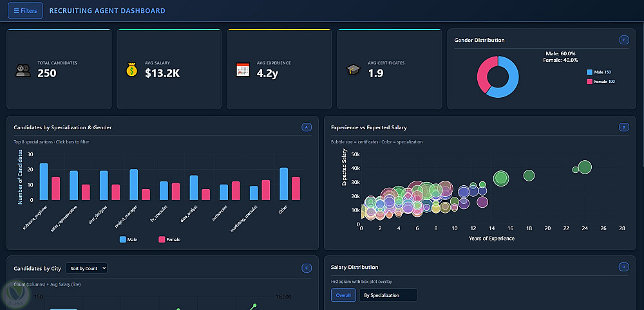Click the Male: 60.0% label
Image resolution: width=644 pixels, height=310 pixels.
pos(561,53)
